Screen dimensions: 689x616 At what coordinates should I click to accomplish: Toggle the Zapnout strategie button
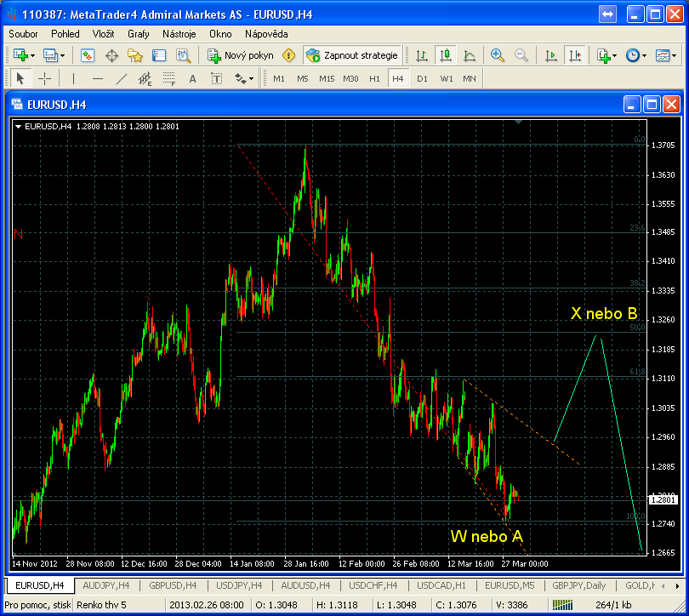click(x=352, y=55)
